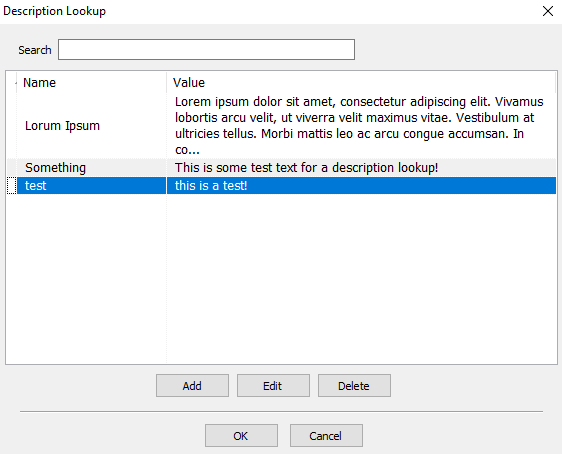Click empty area below the table rows
Image resolution: width=562 pixels, height=454 pixels.
281,279
